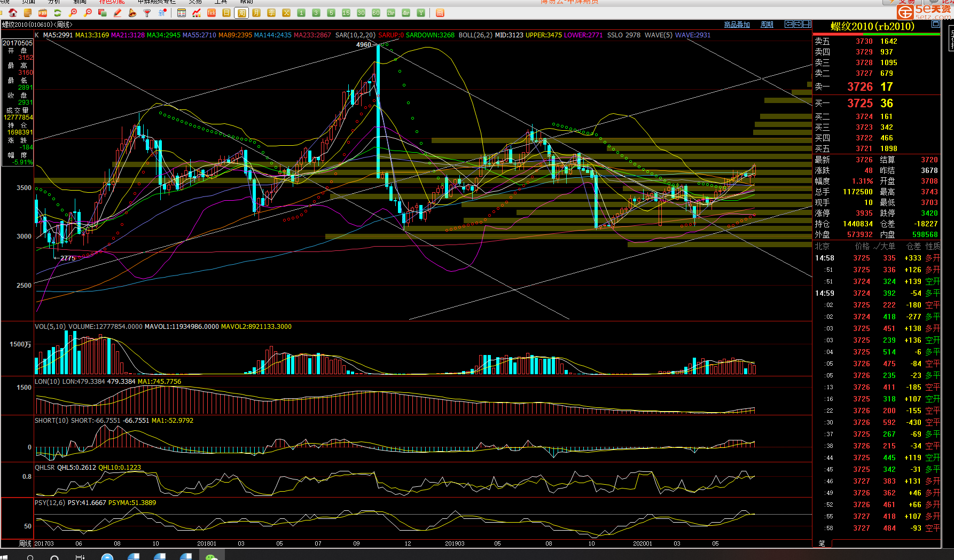
Task: Click the 2775 low price marker
Action: (68, 258)
